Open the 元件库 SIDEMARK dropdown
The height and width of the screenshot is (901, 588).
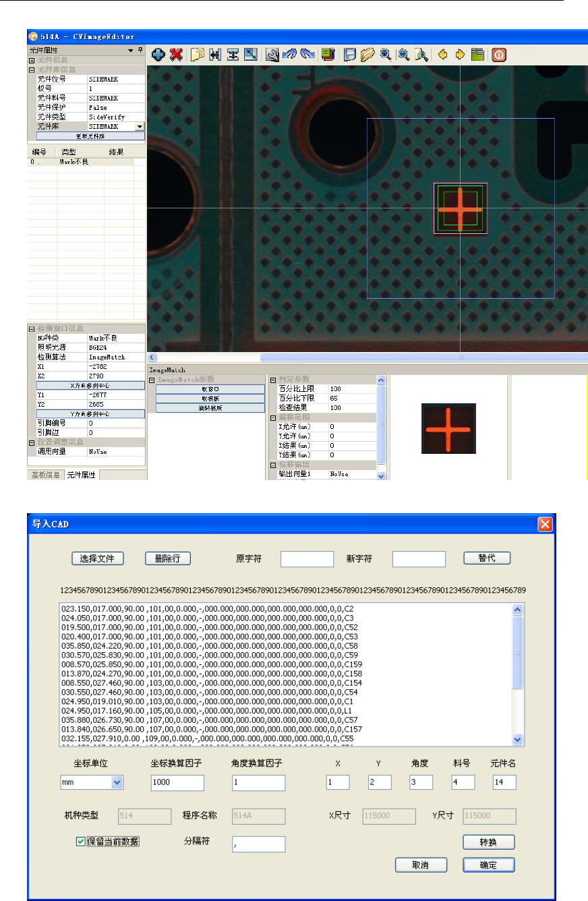tap(140, 126)
